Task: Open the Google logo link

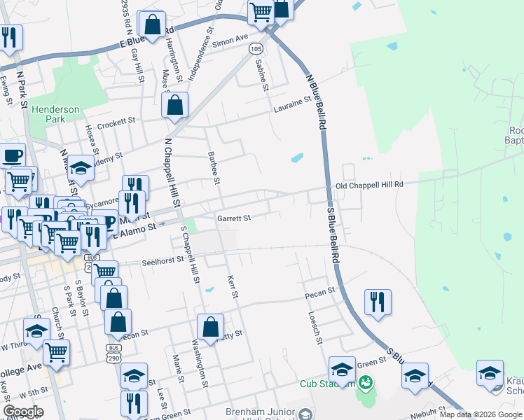Action: click(x=23, y=412)
